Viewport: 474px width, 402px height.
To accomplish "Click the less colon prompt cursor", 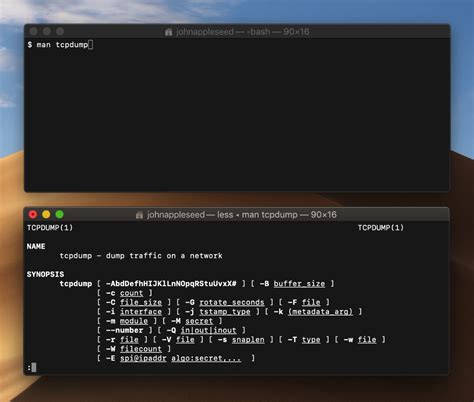I will 34,367.
